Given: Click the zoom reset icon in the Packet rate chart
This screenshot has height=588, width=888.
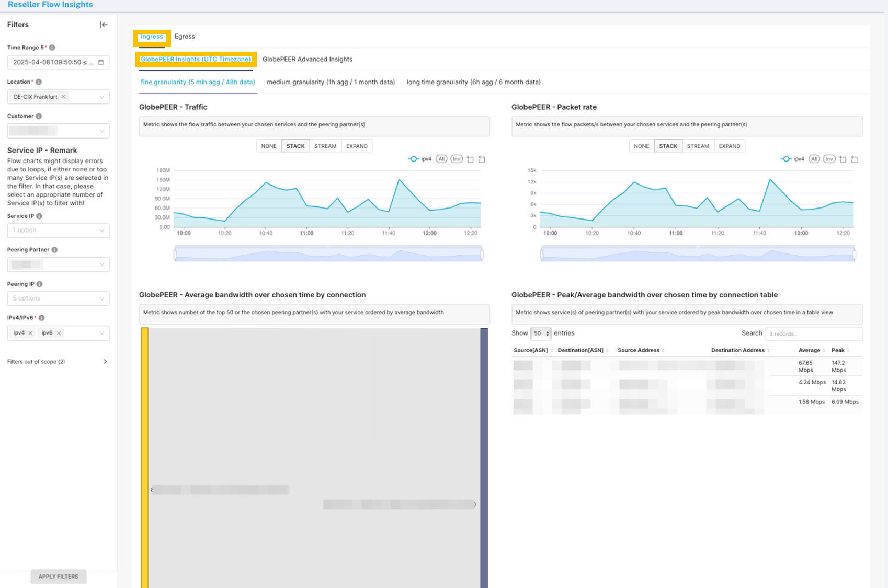Looking at the screenshot, I should [x=854, y=159].
